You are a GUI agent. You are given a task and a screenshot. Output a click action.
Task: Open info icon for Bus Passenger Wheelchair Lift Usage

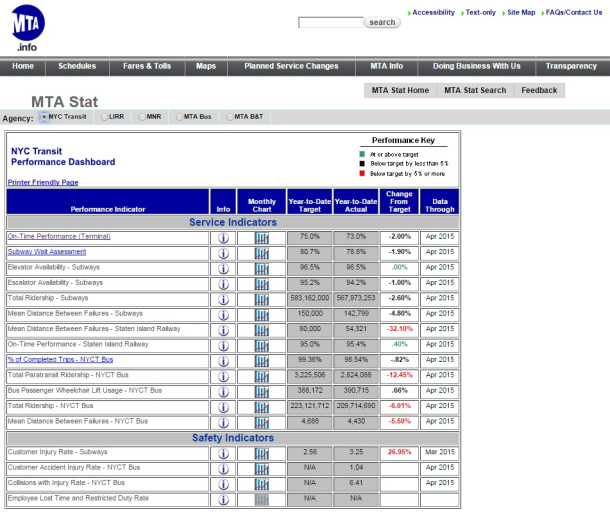(x=223, y=392)
